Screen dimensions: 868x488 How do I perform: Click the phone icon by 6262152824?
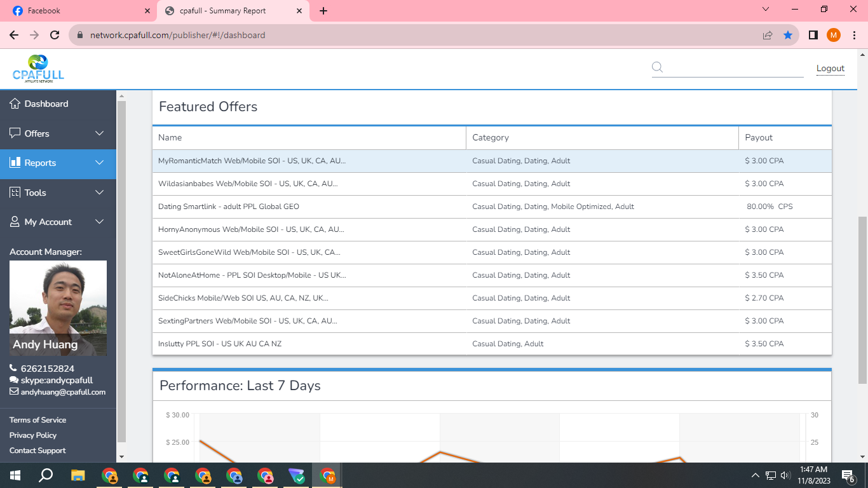click(x=13, y=369)
